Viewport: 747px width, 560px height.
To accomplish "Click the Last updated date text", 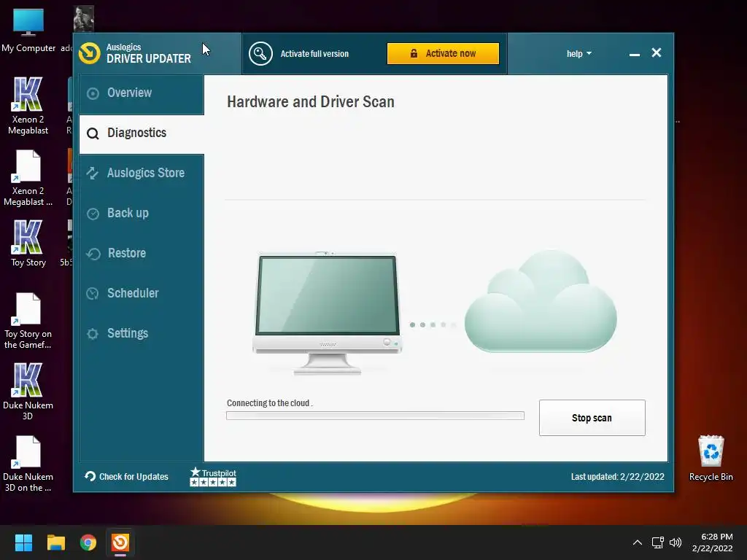I will click(617, 477).
